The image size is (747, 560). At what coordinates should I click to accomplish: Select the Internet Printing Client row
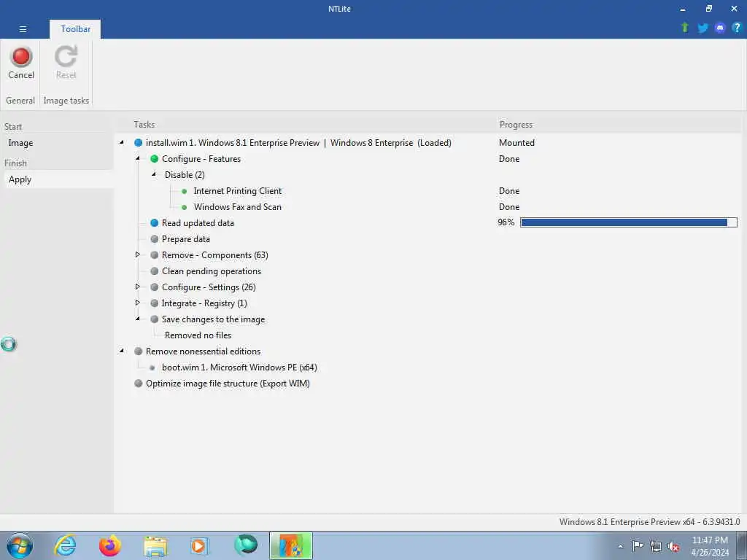237,191
